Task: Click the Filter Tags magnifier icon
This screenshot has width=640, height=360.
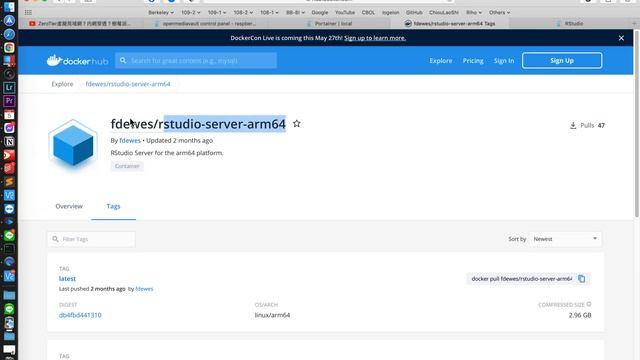Action: coord(55,239)
